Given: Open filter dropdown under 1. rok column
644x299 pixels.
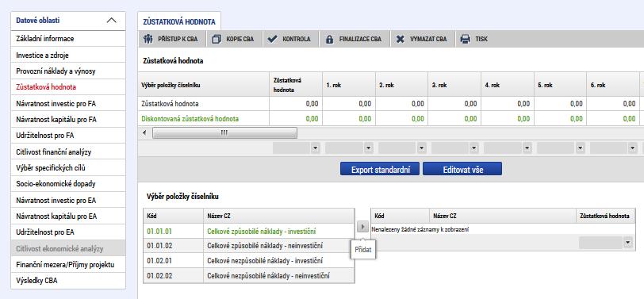Looking at the screenshot, I should coord(368,148).
